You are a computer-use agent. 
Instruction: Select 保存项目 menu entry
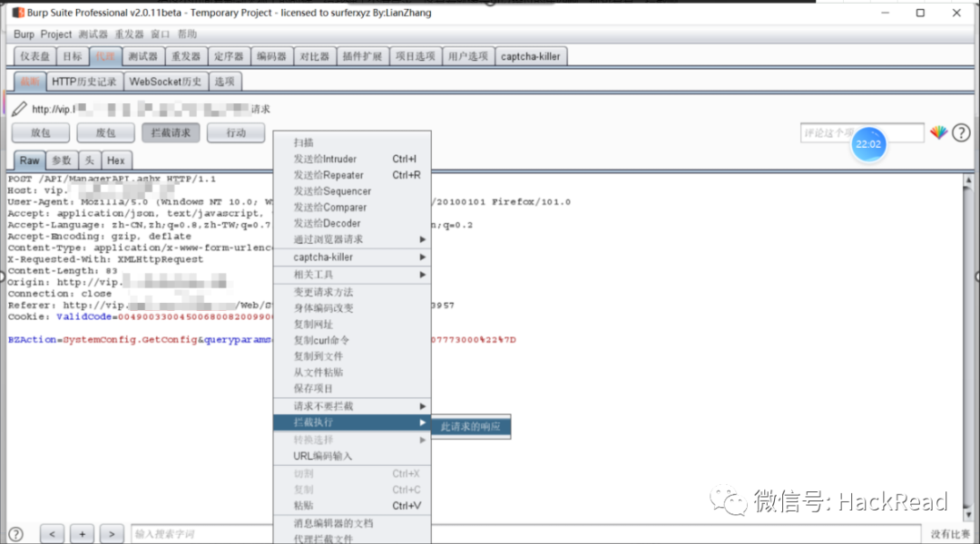point(352,388)
